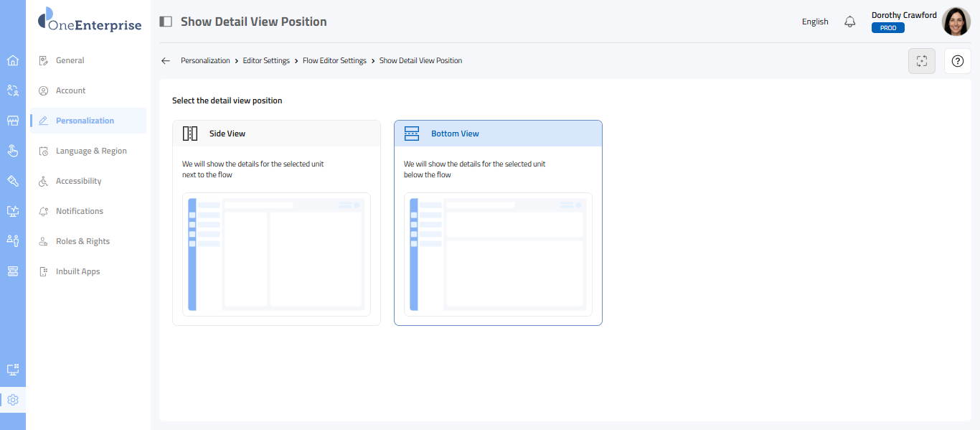Screen dimensions: 980x430
Task: Click Flow Editor Settings breadcrumb link
Action: (334, 61)
